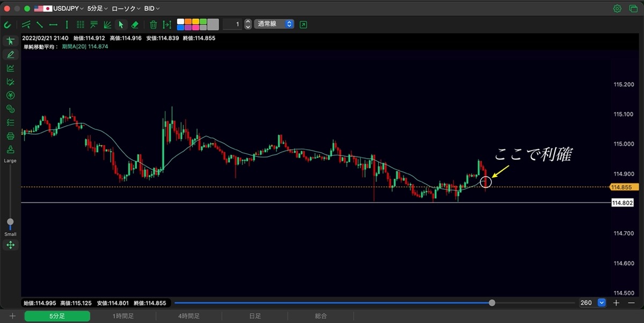Select the eraser tool
The image size is (644, 323).
coord(135,24)
